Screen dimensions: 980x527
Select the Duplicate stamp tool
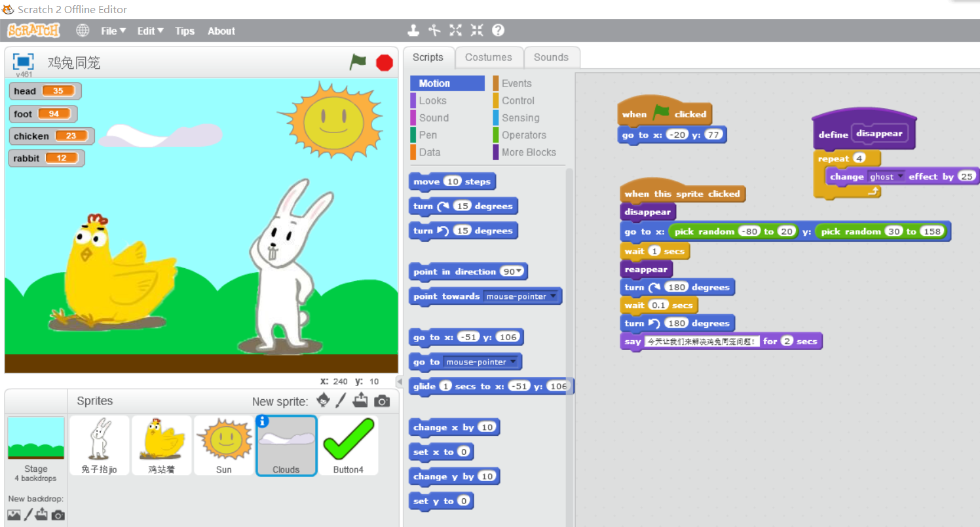click(413, 30)
